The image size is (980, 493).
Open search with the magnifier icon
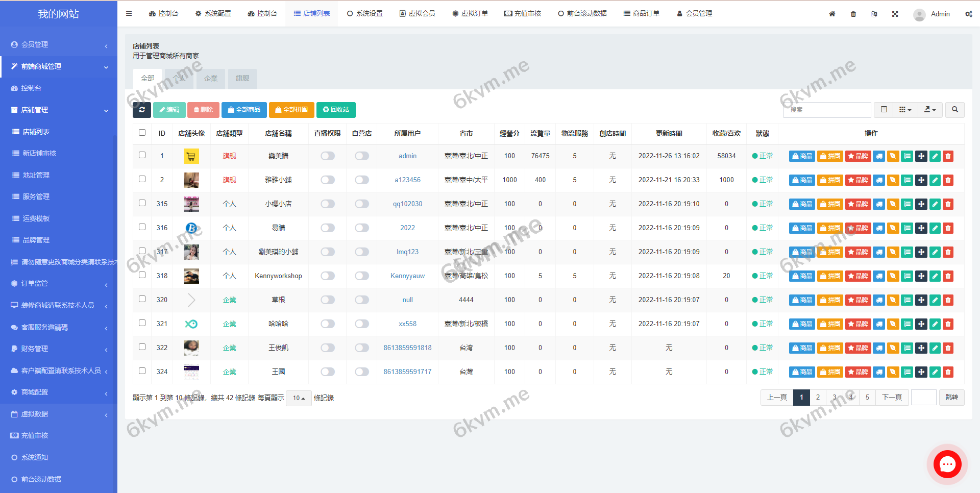click(x=955, y=110)
